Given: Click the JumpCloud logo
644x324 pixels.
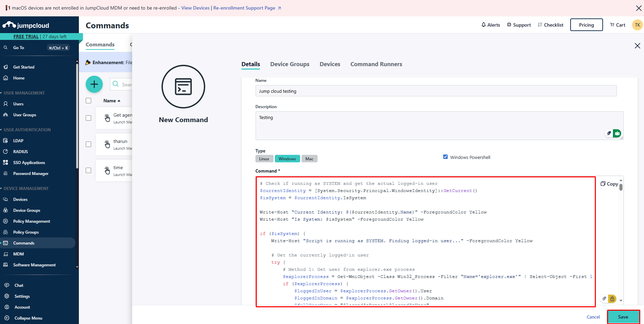Looking at the screenshot, I should coord(26,25).
